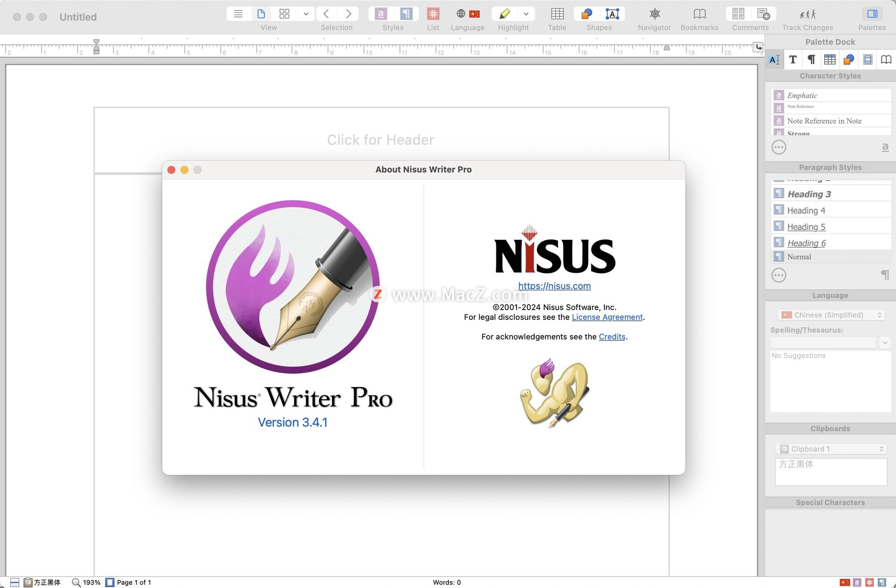896x588 pixels.
Task: Open the https://nisus.com link
Action: (x=554, y=286)
